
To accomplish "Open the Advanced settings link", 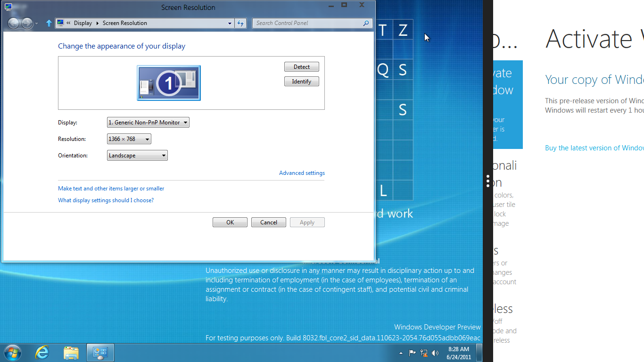I will click(302, 173).
